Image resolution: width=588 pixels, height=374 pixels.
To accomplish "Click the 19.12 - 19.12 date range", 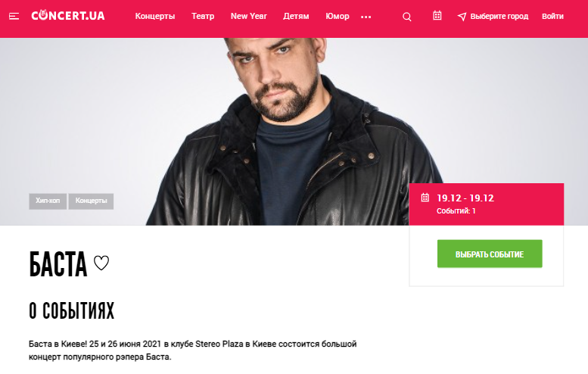I will tap(465, 198).
